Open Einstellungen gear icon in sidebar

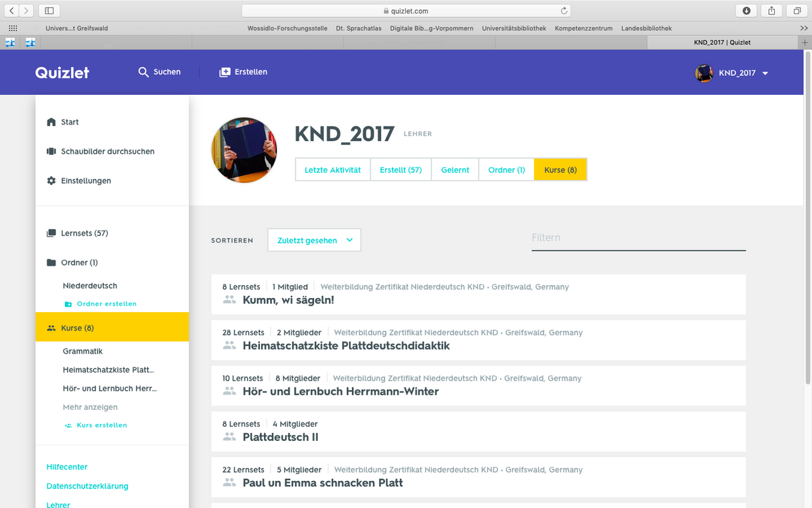51,181
